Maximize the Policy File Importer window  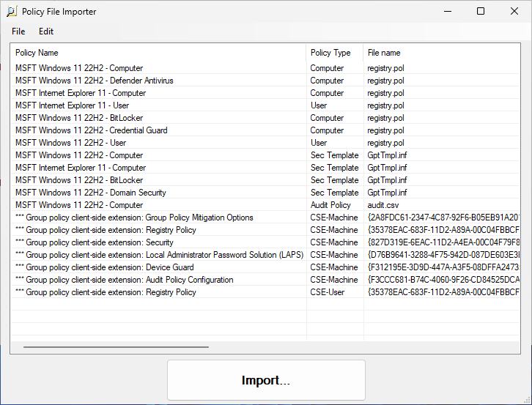(481, 11)
